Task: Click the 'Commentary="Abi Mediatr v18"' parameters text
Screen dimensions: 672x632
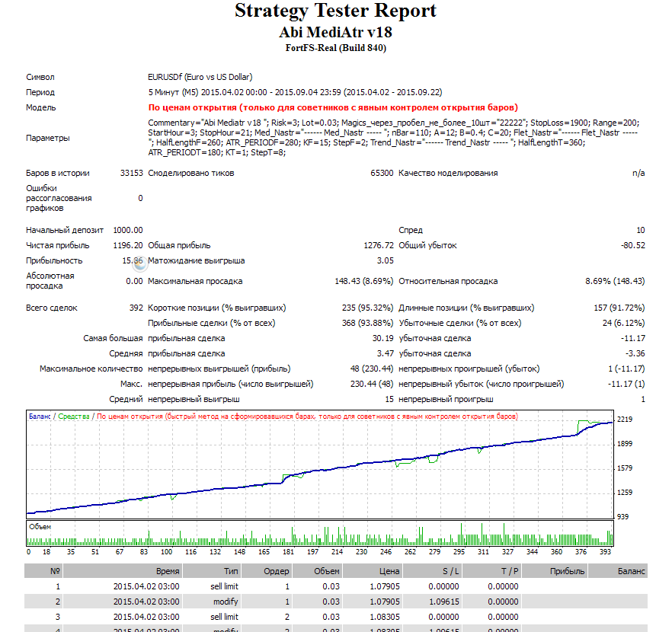Action: coord(208,123)
